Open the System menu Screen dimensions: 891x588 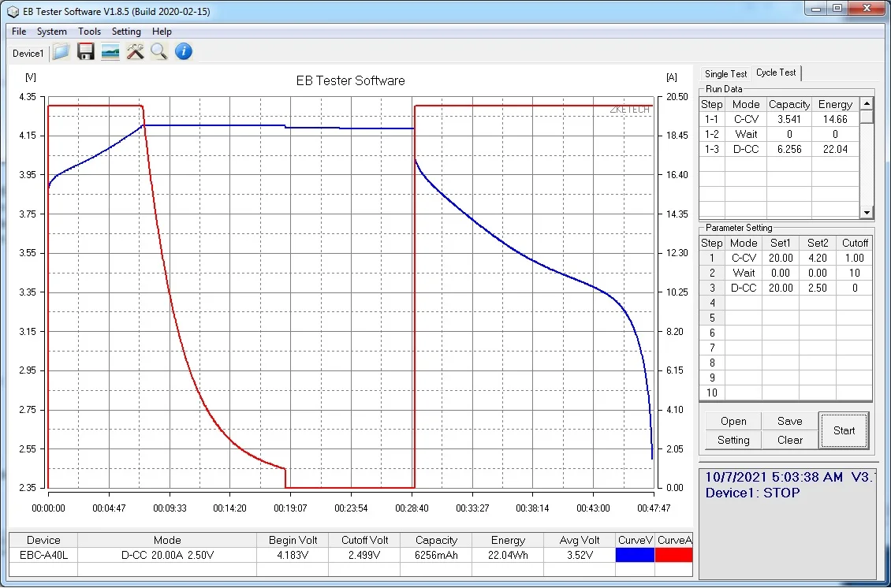(x=52, y=32)
